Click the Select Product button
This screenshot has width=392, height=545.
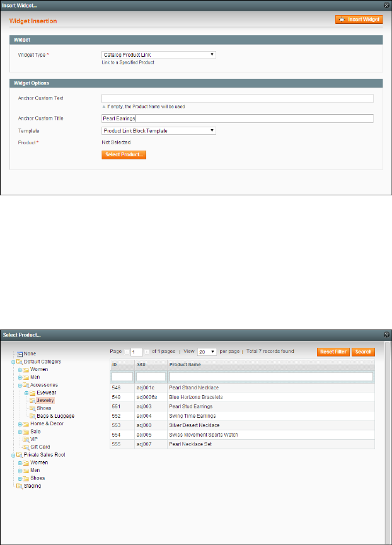(124, 154)
